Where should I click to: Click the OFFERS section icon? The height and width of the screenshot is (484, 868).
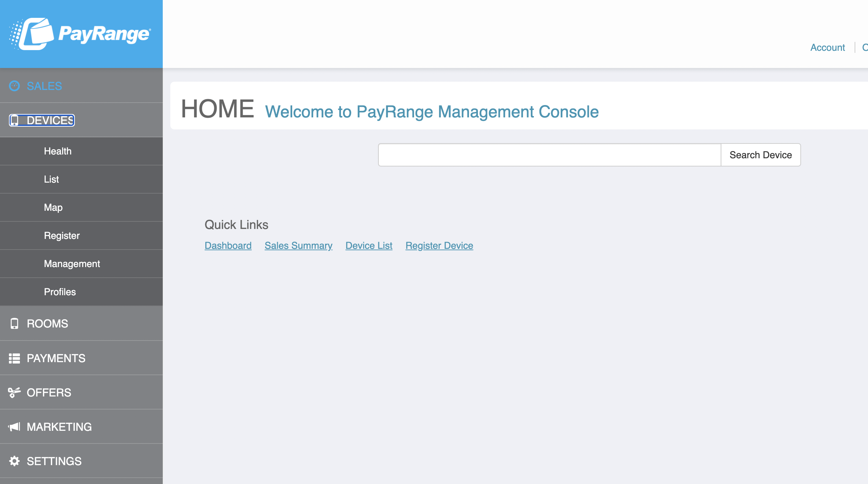pyautogui.click(x=14, y=392)
